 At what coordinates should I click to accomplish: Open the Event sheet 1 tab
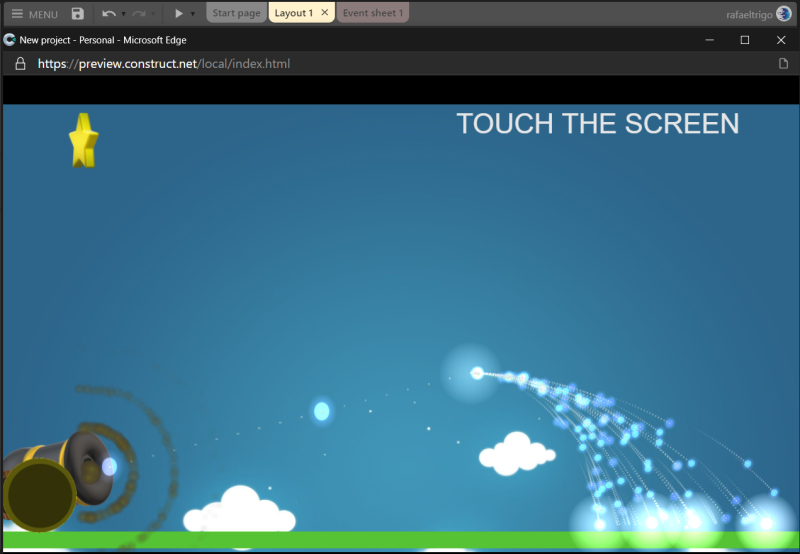tap(373, 13)
